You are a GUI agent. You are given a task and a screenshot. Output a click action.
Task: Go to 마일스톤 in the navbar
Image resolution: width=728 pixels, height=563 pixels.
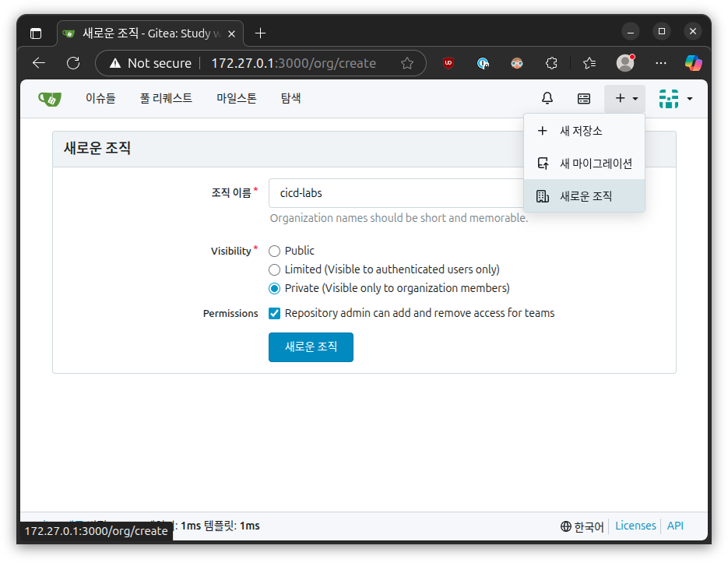pyautogui.click(x=237, y=98)
